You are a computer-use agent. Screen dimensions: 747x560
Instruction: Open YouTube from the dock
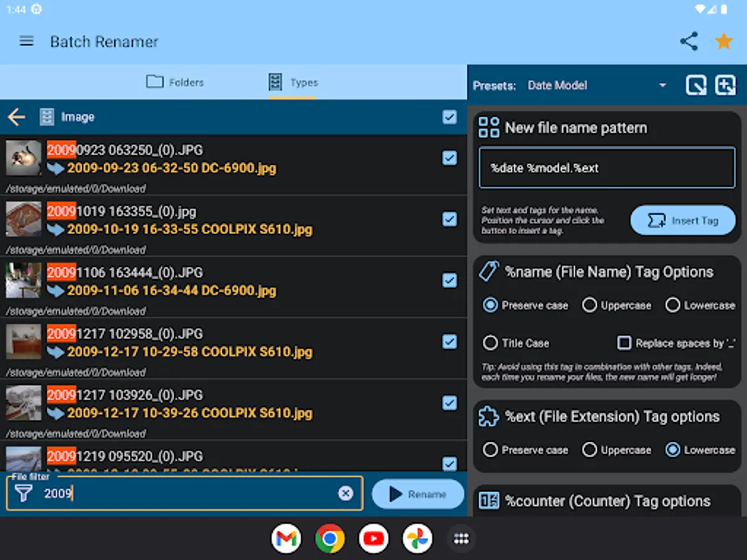(x=374, y=539)
